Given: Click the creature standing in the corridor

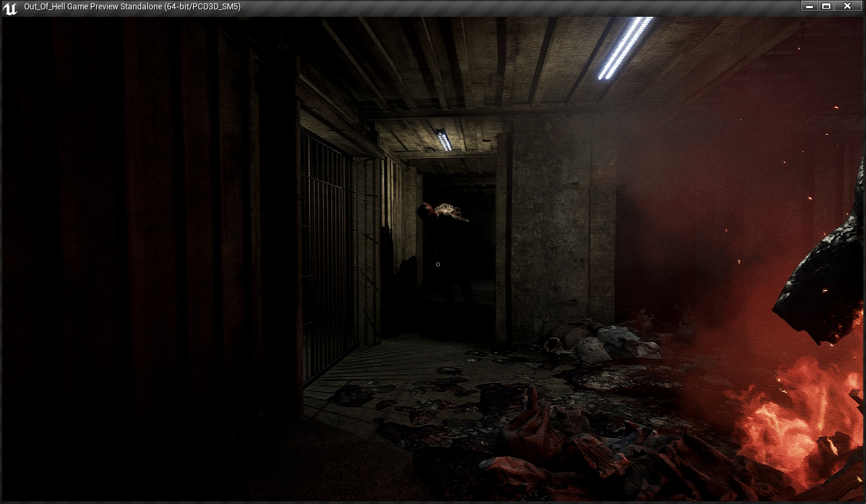Looking at the screenshot, I should tap(445, 249).
